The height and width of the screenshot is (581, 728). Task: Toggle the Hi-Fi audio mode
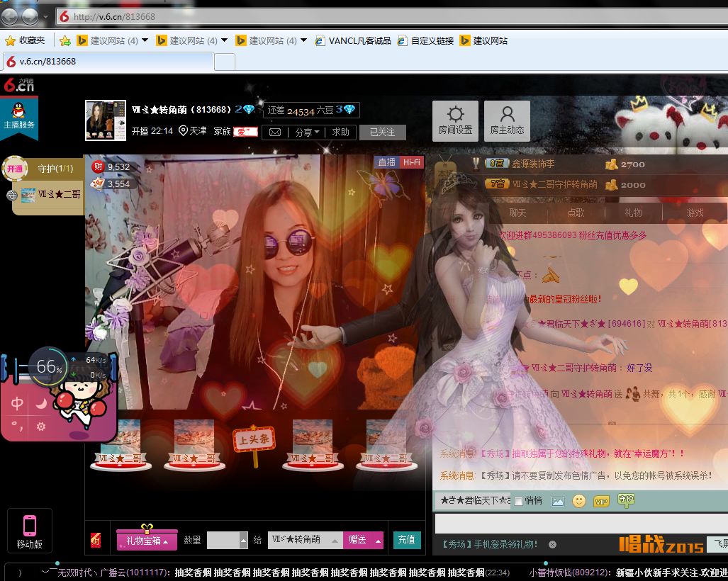pyautogui.click(x=411, y=162)
